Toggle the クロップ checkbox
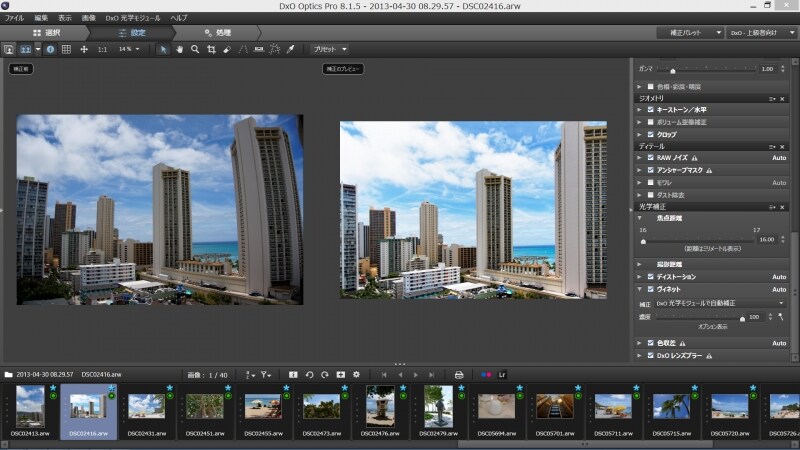The image size is (800, 450). click(x=651, y=134)
